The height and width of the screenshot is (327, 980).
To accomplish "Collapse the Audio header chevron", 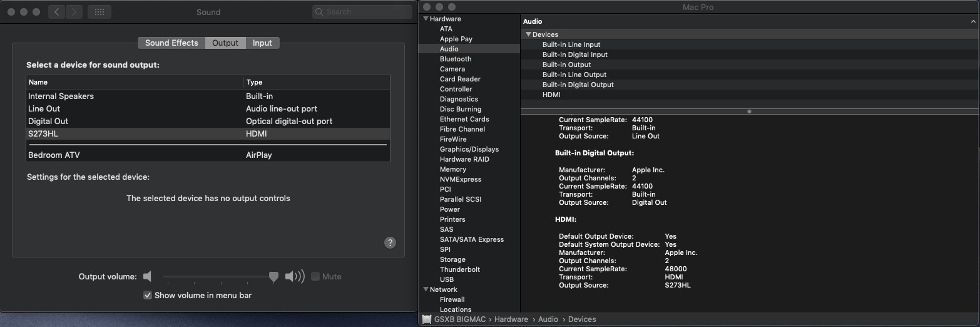I will (x=973, y=21).
